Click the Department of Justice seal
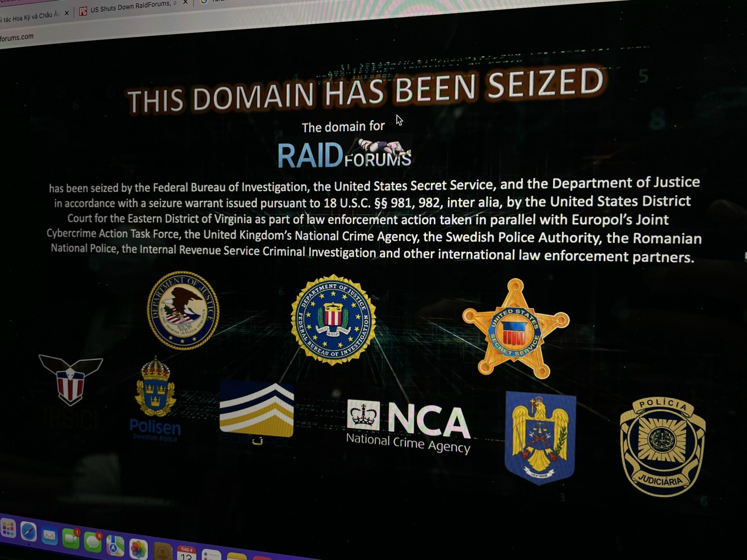747x560 pixels. (x=183, y=310)
